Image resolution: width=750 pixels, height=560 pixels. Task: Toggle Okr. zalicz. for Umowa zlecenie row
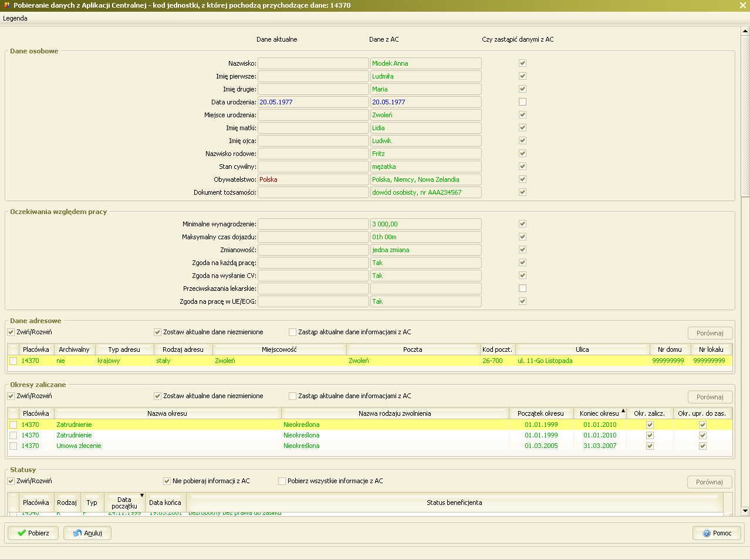point(650,446)
